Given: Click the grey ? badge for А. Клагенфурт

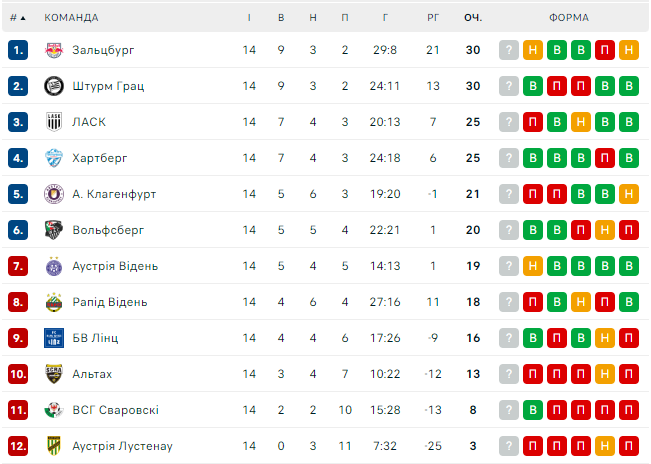Looking at the screenshot, I should (509, 194).
